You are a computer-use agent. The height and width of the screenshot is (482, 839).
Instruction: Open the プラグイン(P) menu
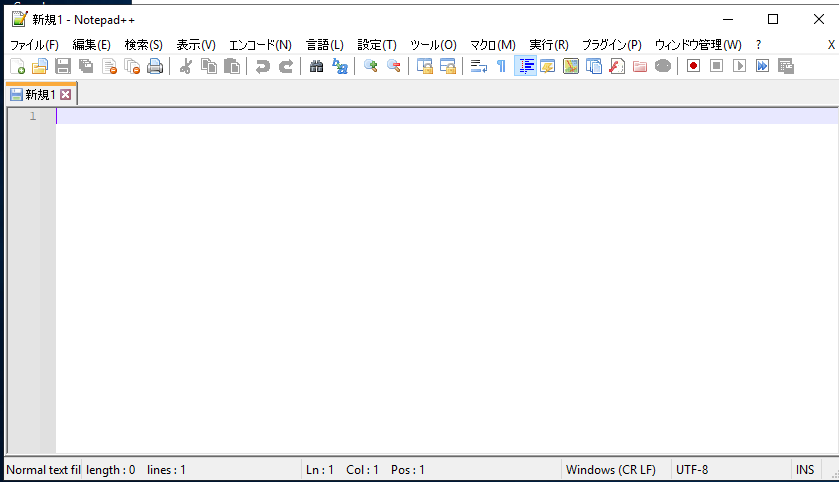[612, 45]
